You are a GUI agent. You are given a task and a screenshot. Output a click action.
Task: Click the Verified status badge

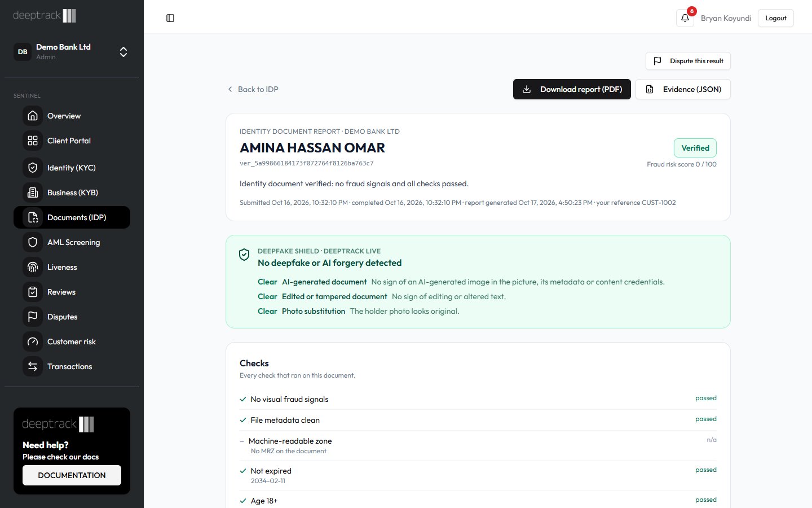pyautogui.click(x=695, y=148)
